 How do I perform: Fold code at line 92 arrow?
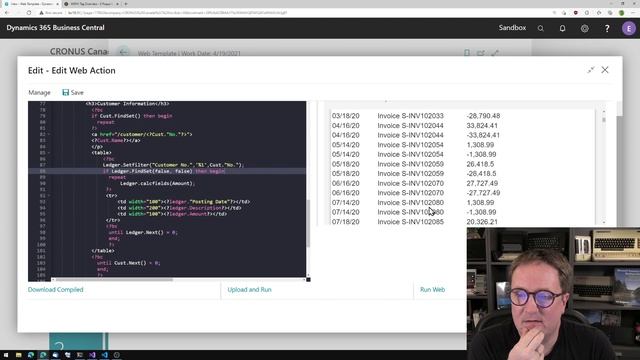(49, 196)
